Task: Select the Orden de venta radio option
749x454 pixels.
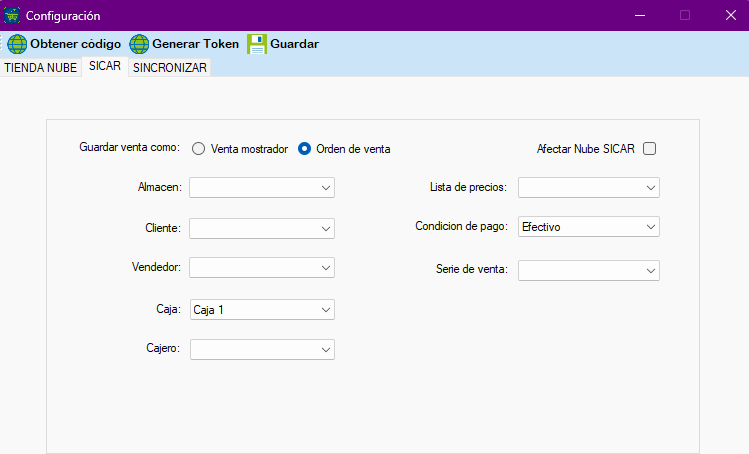Action: coord(305,149)
